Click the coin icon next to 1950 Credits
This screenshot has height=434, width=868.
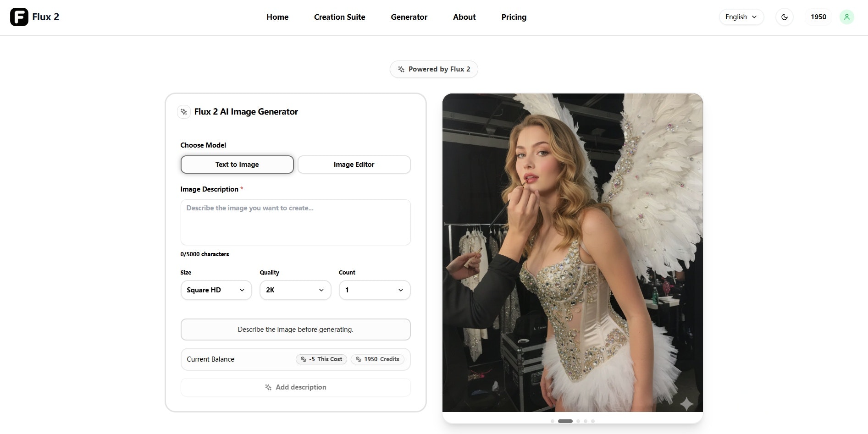click(x=359, y=359)
